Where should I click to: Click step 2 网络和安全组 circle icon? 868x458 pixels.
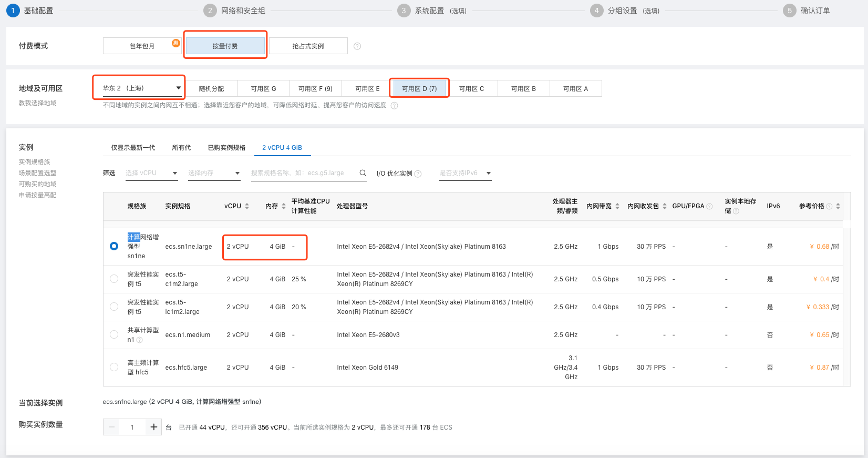click(x=210, y=11)
